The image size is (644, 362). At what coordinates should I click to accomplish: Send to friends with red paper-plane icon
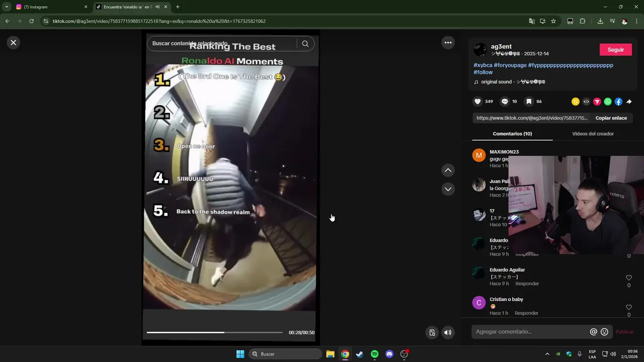coord(597,102)
